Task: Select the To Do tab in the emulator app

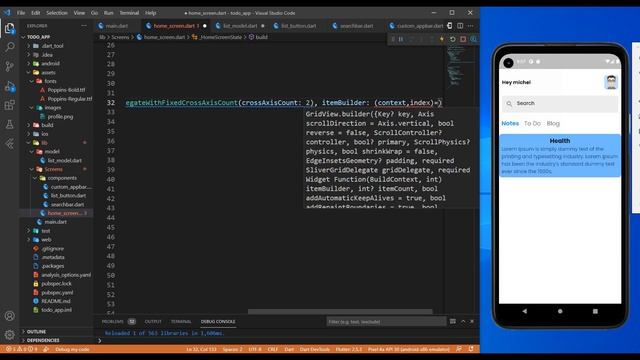Action: 532,123
